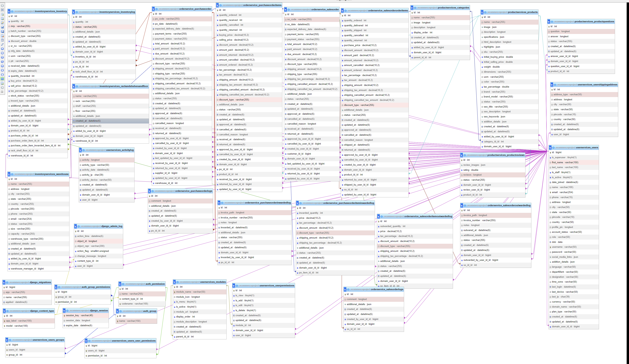Click 'app_label : varchar(100)' column row
Screen dimensions: 629x364
tap(29, 321)
